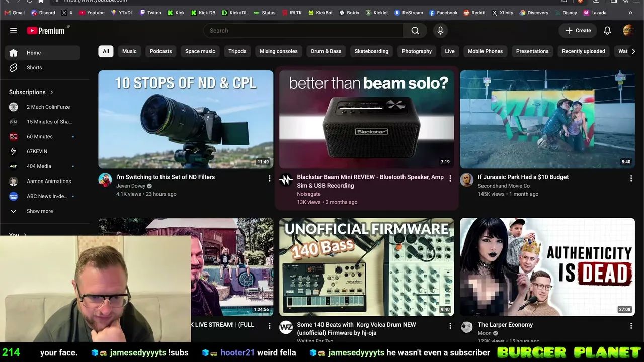Expand the Subscriptions section

(x=31, y=92)
